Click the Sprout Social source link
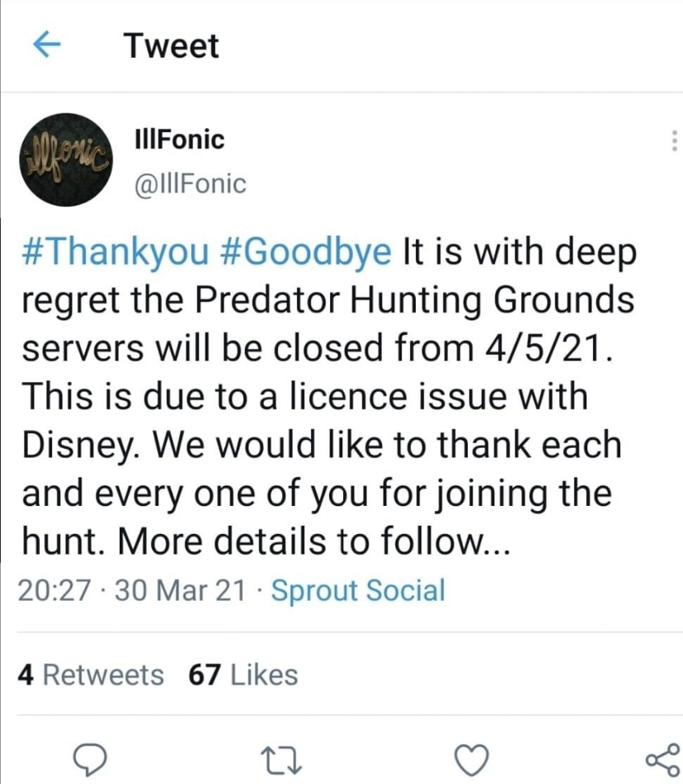This screenshot has height=784, width=683. (357, 590)
